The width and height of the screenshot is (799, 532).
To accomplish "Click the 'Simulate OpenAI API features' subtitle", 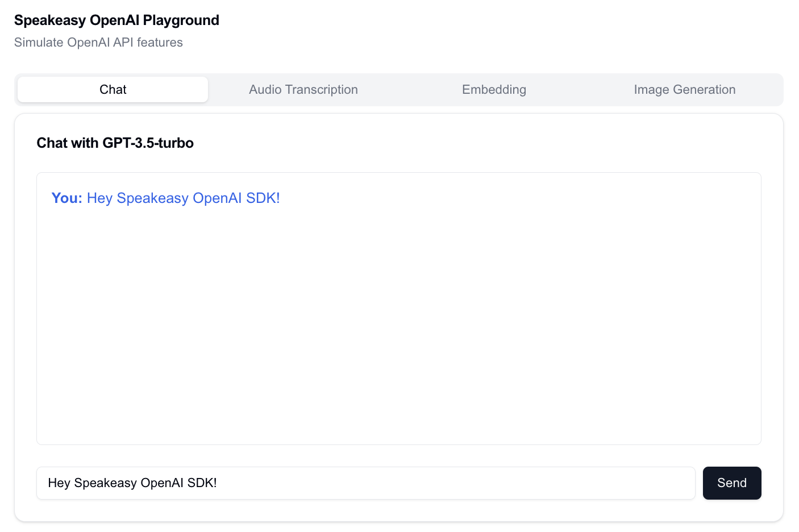I will point(98,43).
